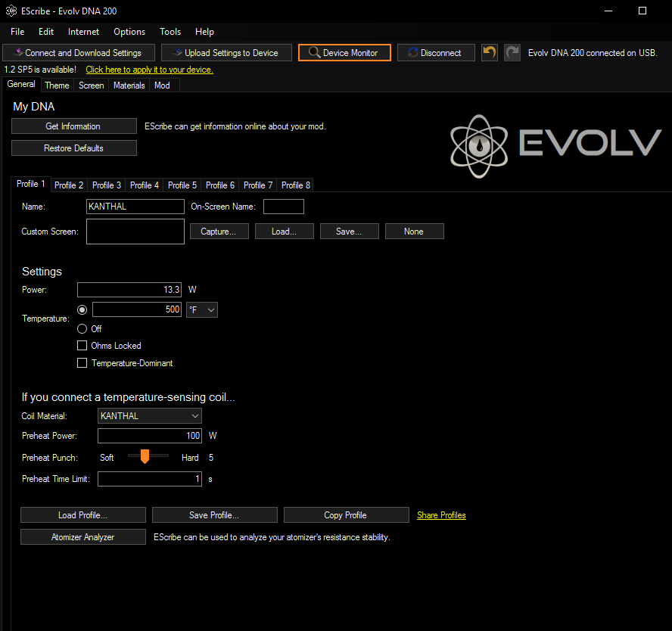
Task: Upload Settings to Device
Action: pos(226,53)
